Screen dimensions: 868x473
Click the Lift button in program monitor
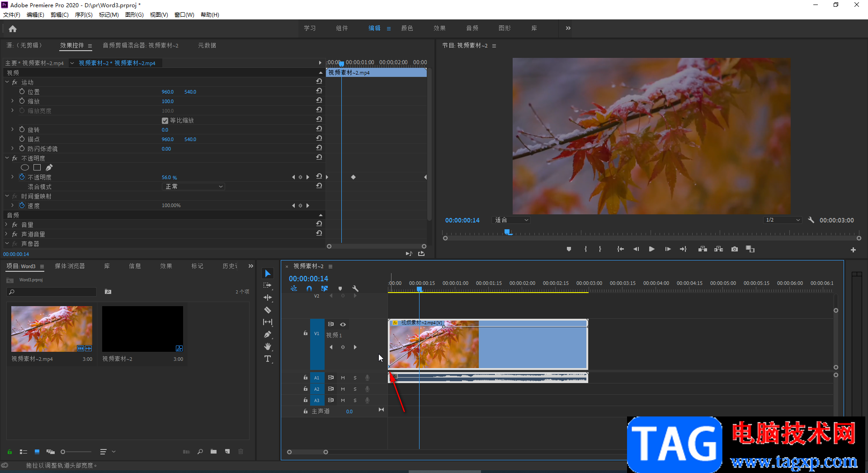tap(703, 249)
